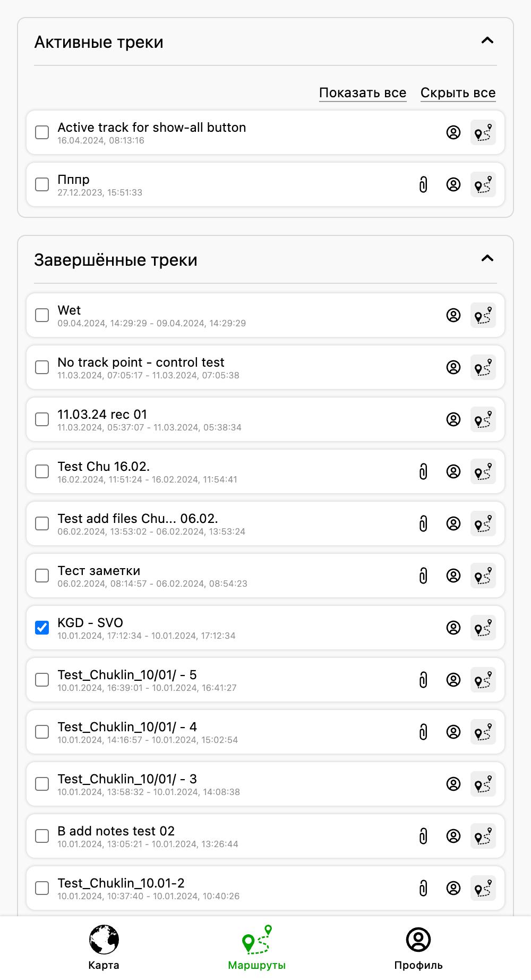The image size is (531, 980).
Task: Select track title Test add files Chu... 06.02.
Action: [x=138, y=519]
